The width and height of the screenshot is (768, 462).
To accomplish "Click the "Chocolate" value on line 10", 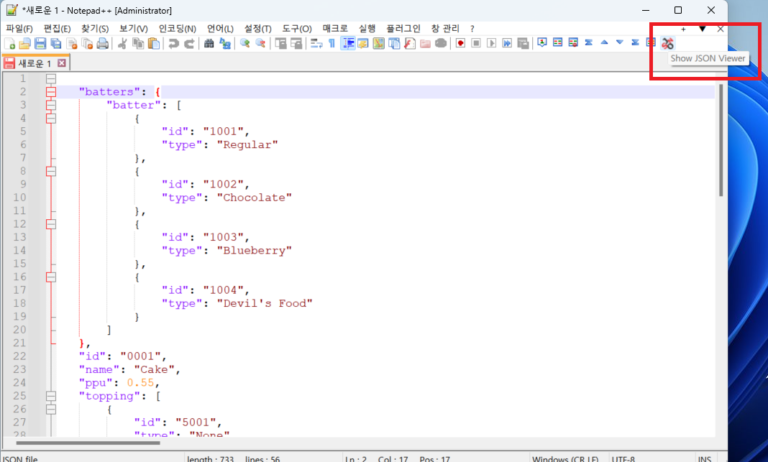I will coord(254,197).
